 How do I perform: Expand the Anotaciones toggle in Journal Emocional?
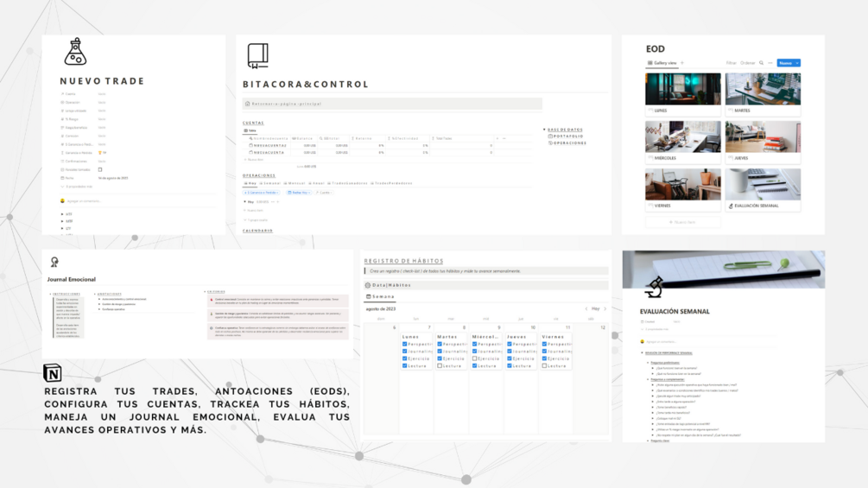95,294
